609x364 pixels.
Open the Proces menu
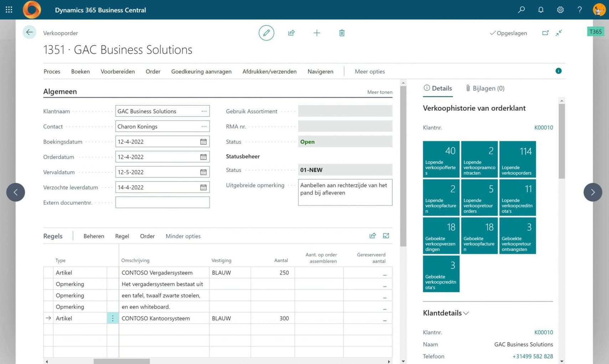52,71
